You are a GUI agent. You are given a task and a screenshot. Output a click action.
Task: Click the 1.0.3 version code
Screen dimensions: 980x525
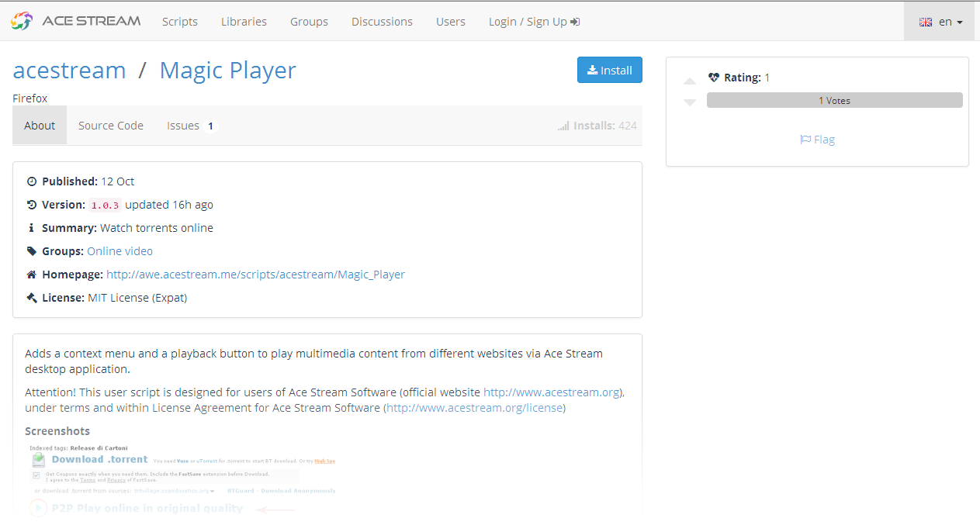click(105, 206)
